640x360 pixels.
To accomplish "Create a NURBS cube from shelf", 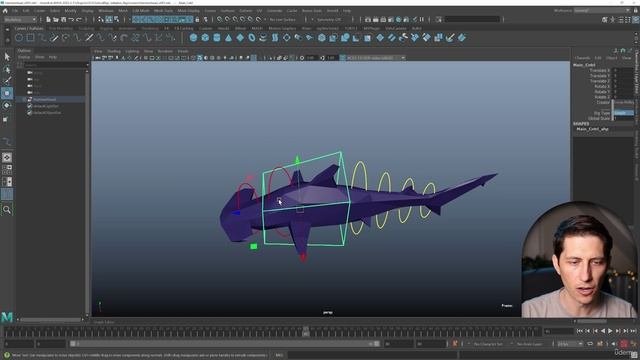I will [205, 38].
